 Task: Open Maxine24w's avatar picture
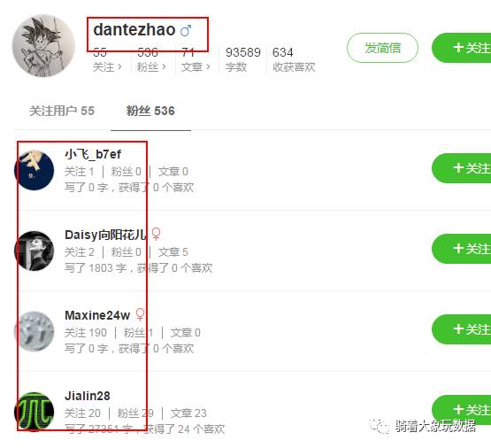35,331
